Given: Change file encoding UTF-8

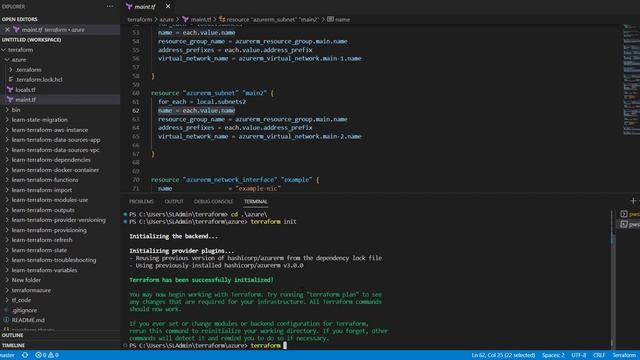Looking at the screenshot, I should tap(579, 355).
